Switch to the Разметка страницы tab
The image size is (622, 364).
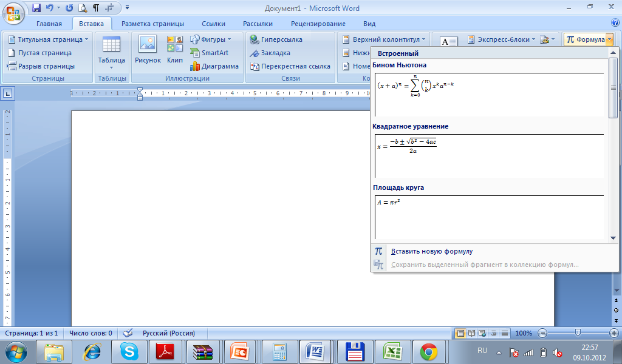152,24
